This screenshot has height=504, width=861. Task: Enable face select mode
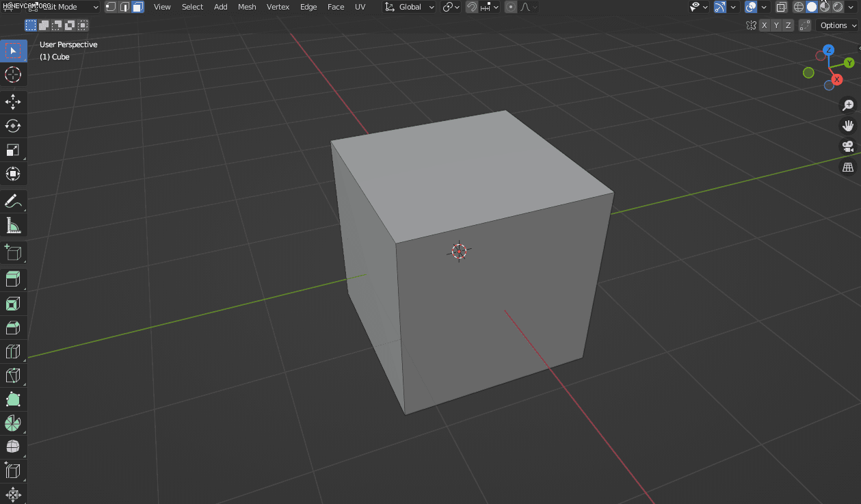pyautogui.click(x=137, y=7)
